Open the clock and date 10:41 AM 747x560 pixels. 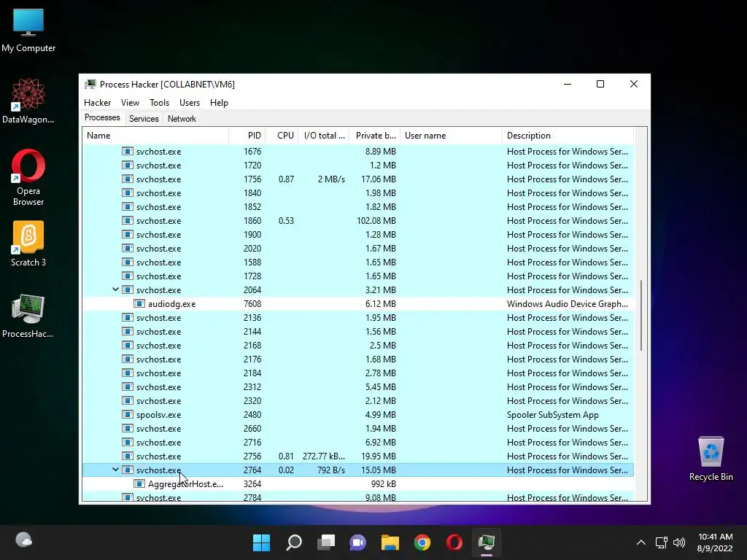click(x=715, y=542)
